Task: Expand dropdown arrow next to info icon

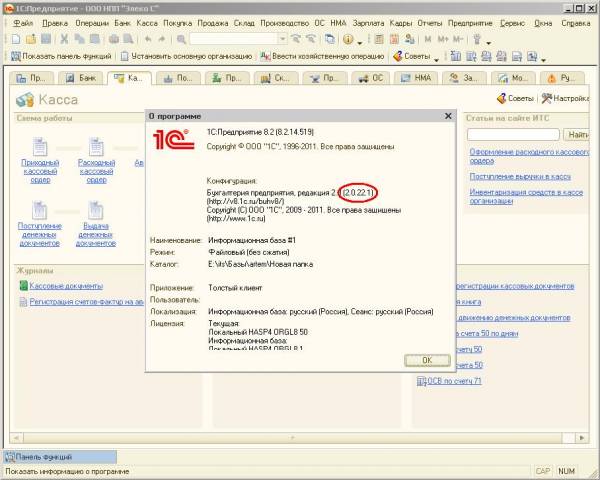Action: (x=360, y=42)
